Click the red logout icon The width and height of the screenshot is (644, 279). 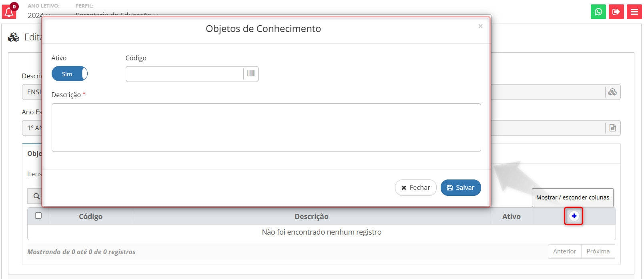(616, 12)
